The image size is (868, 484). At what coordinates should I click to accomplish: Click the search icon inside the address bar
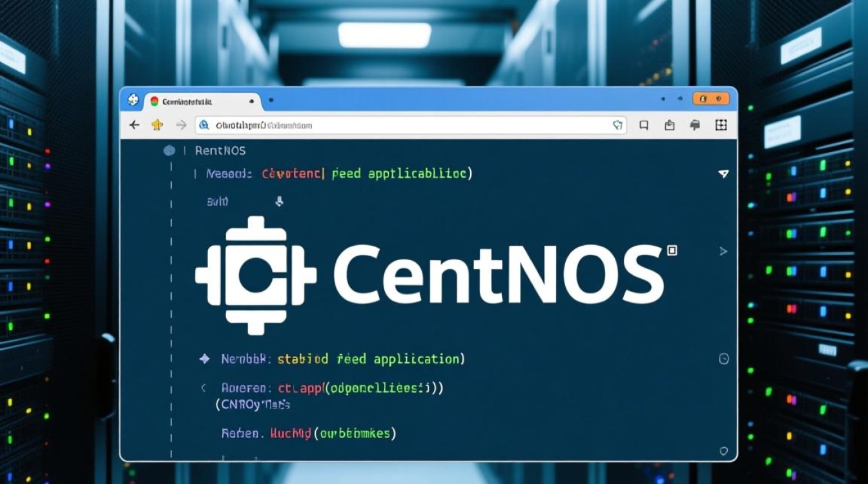(204, 125)
